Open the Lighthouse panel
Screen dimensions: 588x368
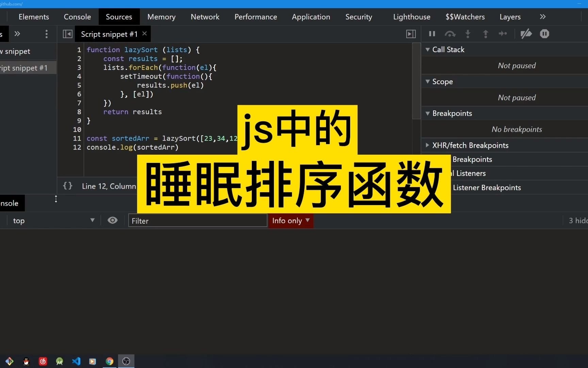click(x=411, y=16)
